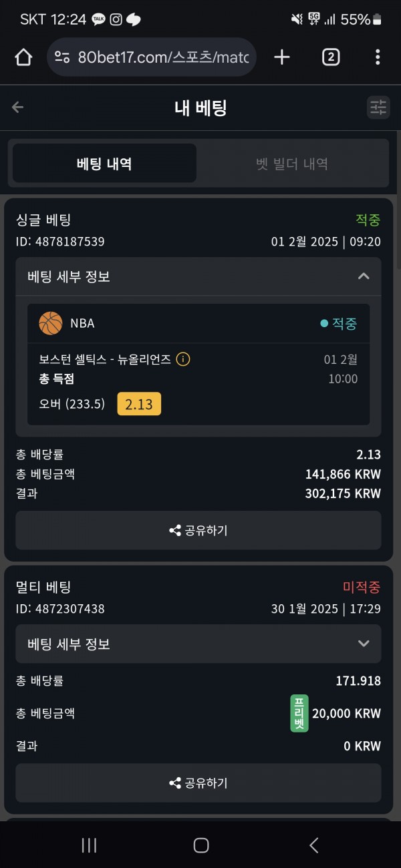The width and height of the screenshot is (401, 868).
Task: Tap the Android home navigation button
Action: 201,845
